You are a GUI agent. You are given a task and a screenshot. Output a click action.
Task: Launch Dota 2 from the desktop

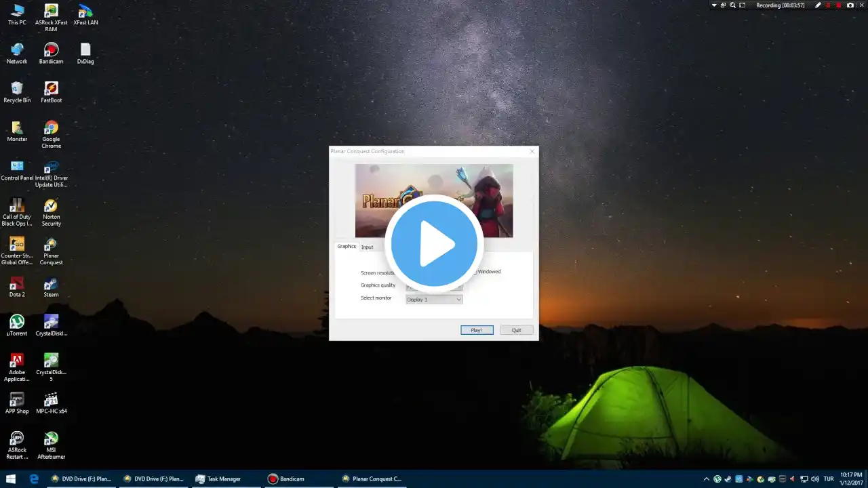tap(17, 287)
